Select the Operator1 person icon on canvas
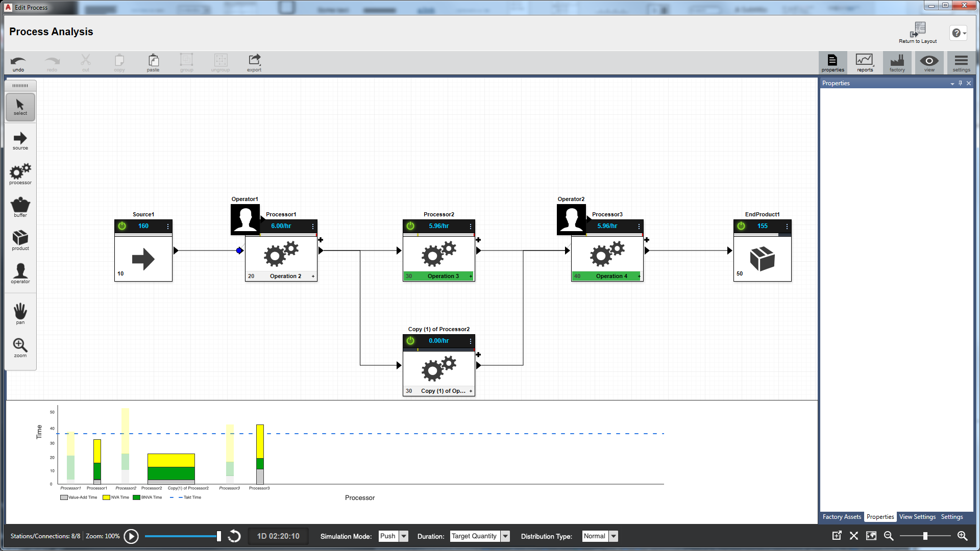 click(x=246, y=220)
